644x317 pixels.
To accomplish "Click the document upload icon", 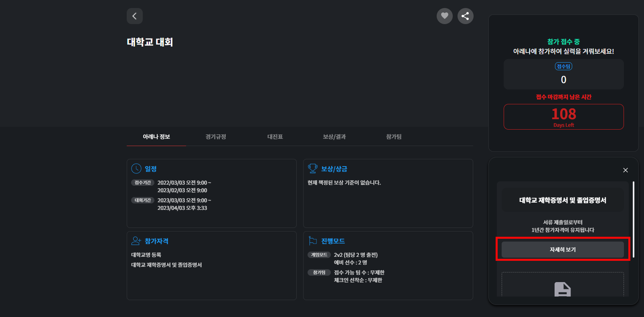I will point(562,289).
